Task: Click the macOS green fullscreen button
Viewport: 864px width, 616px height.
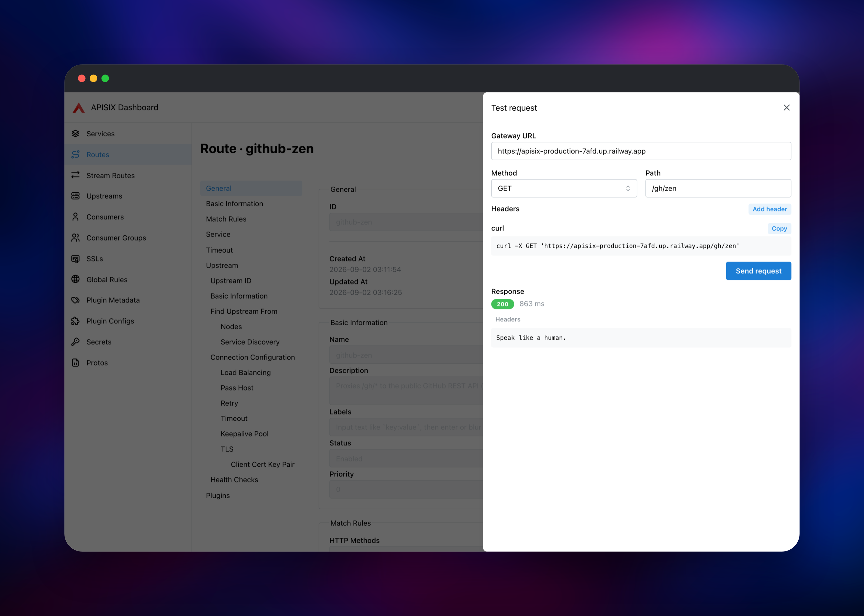Action: [x=105, y=78]
